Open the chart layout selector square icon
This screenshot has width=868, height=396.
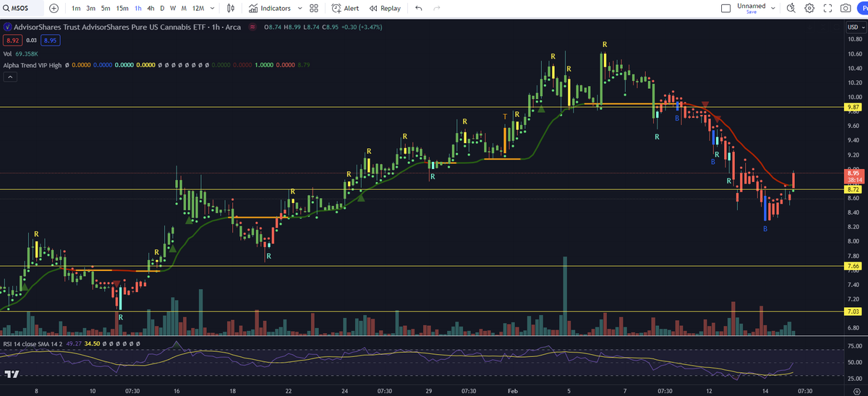click(726, 8)
